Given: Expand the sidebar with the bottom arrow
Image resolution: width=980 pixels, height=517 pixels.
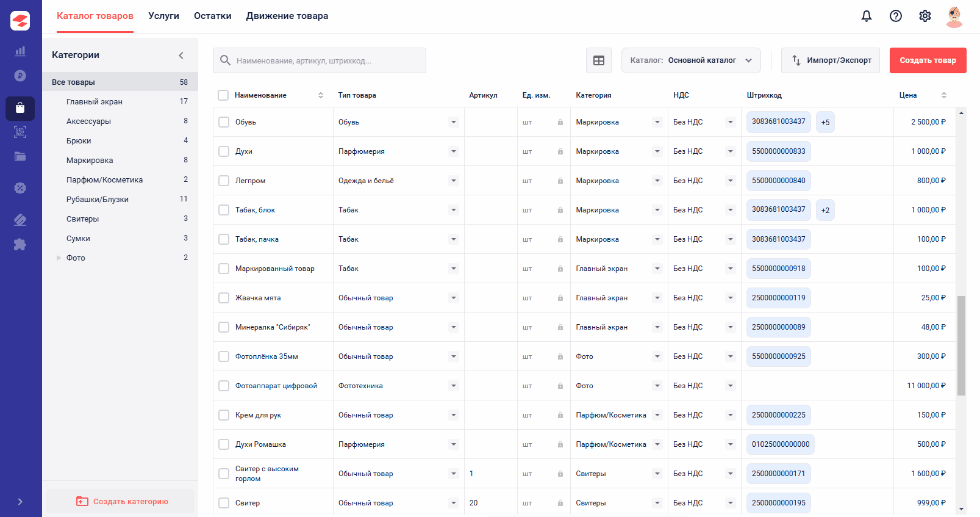Looking at the screenshot, I should point(20,502).
